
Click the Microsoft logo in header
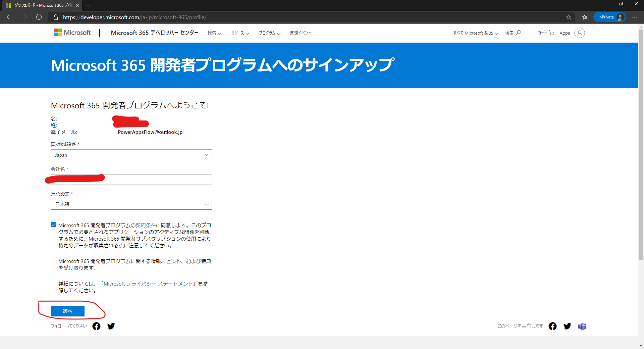(x=72, y=33)
